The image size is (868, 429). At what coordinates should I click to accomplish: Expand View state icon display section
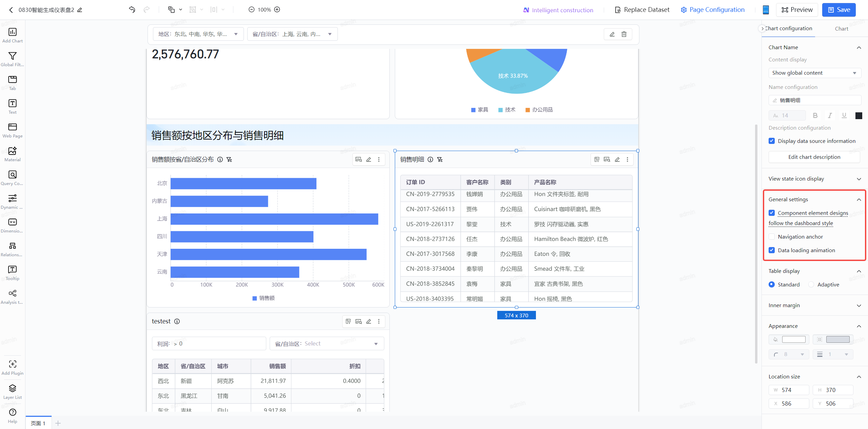point(859,179)
